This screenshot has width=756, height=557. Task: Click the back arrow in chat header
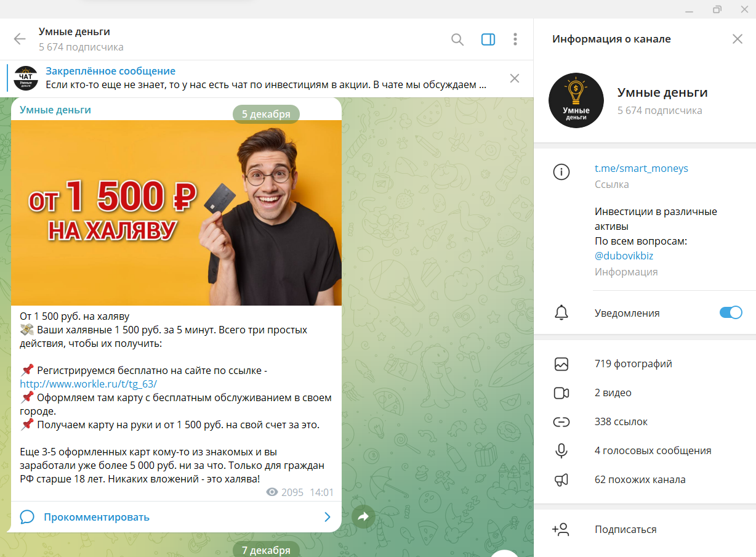[x=20, y=39]
